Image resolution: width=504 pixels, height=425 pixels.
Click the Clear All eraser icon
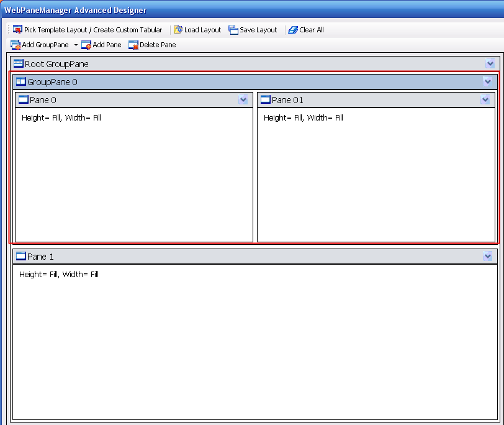pyautogui.click(x=293, y=30)
